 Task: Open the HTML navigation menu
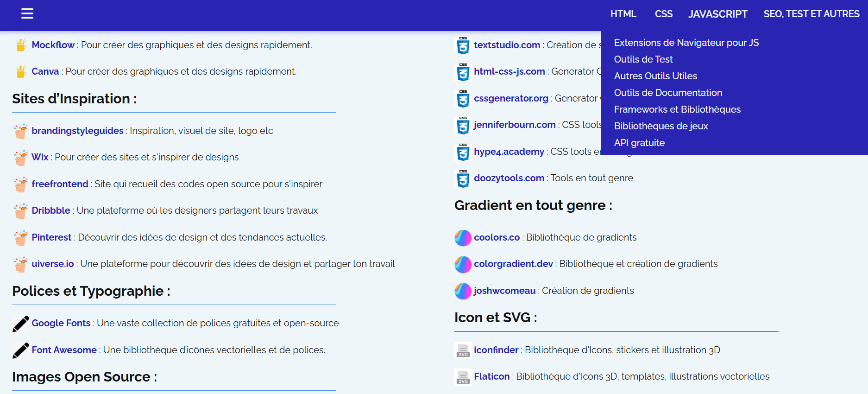[623, 14]
